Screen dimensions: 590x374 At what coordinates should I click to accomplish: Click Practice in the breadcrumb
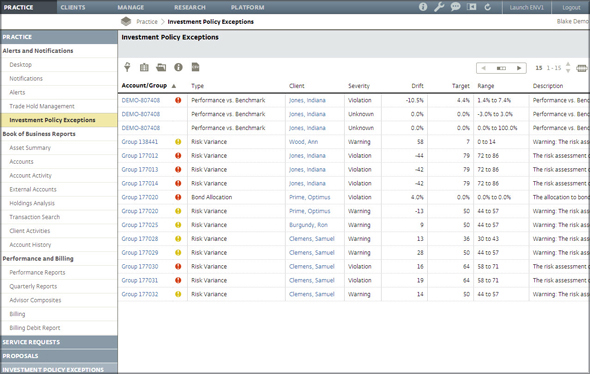[147, 22]
